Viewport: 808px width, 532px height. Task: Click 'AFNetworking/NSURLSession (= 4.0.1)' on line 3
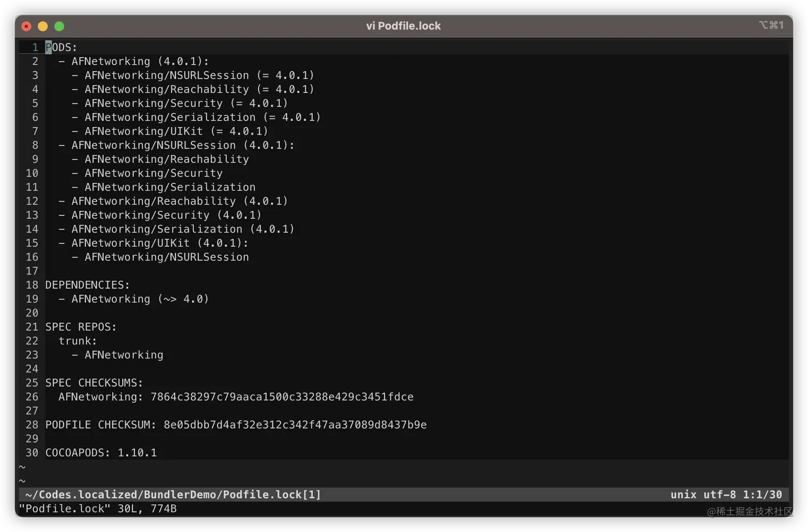(199, 75)
